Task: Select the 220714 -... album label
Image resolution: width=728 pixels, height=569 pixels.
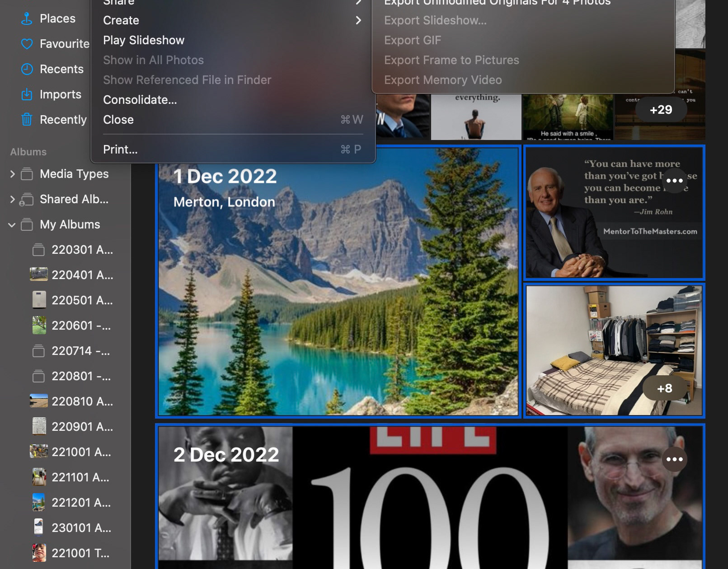Action: [x=81, y=351]
